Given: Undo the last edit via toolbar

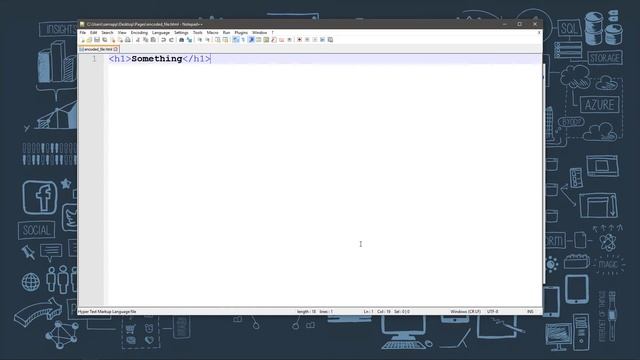Looking at the screenshot, I should 163,40.
